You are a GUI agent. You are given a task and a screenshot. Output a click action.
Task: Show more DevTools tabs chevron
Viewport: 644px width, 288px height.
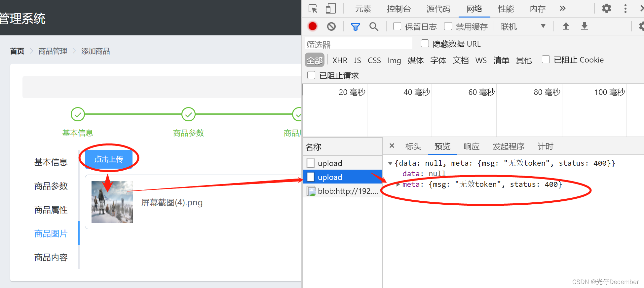click(562, 9)
